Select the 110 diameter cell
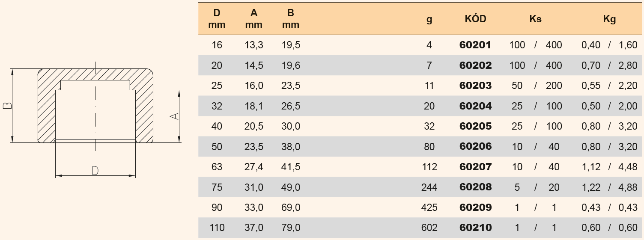644x240 pixels. click(x=217, y=228)
